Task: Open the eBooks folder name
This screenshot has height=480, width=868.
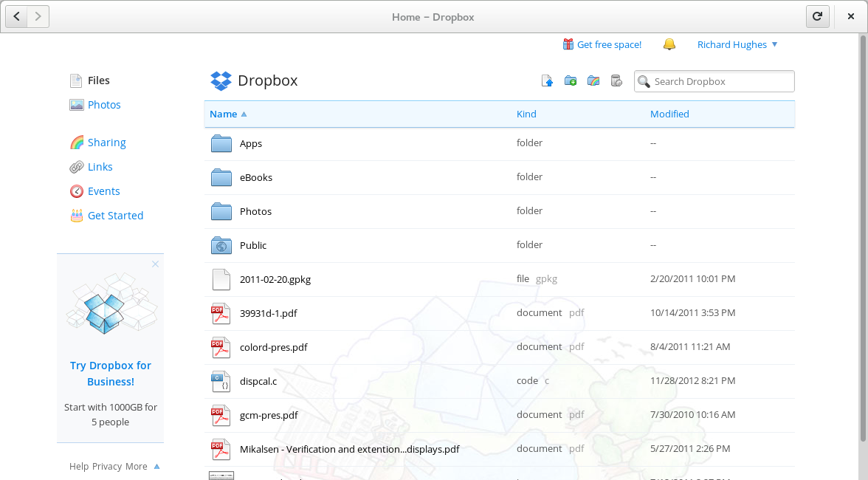Action: [255, 177]
